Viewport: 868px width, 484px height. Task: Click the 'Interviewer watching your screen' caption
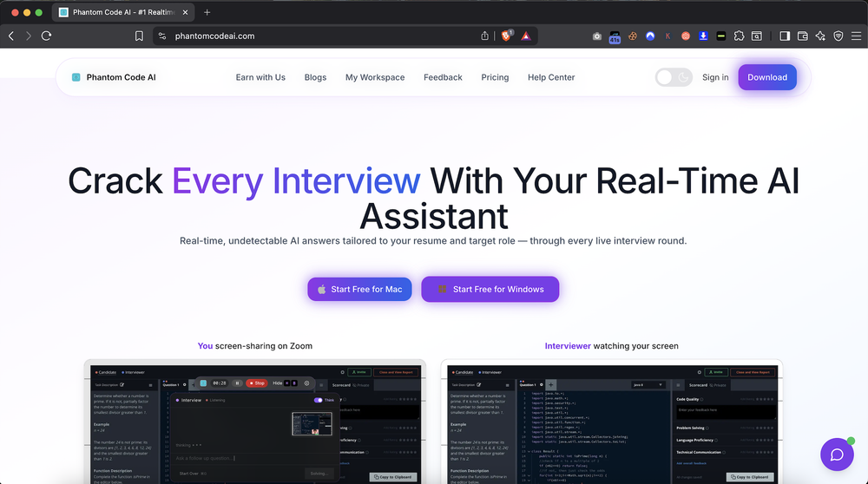612,346
